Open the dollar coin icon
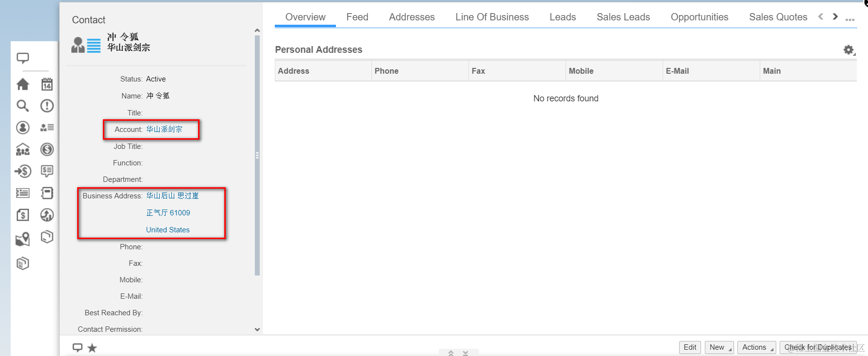This screenshot has height=356, width=868. (47, 149)
